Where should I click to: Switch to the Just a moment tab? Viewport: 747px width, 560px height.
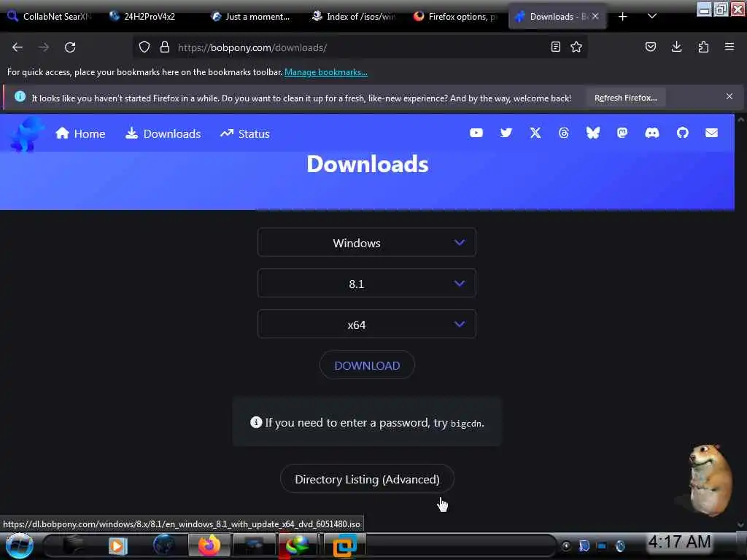tap(252, 16)
